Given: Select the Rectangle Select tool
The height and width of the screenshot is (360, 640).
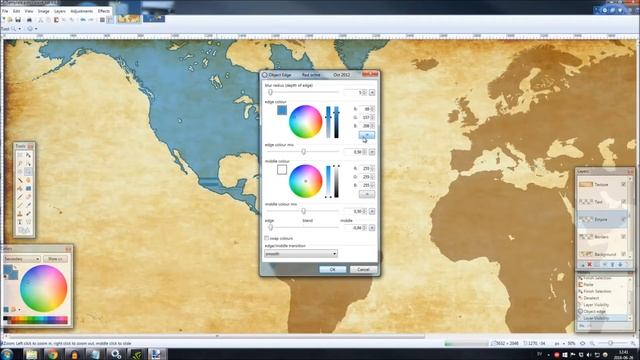Looking at the screenshot, I should [20, 155].
